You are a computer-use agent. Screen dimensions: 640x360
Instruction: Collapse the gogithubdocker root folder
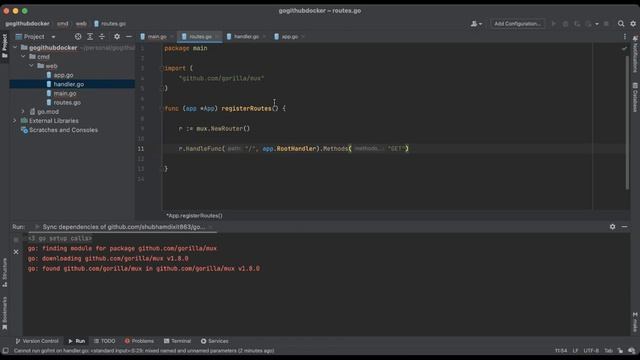tap(16, 48)
